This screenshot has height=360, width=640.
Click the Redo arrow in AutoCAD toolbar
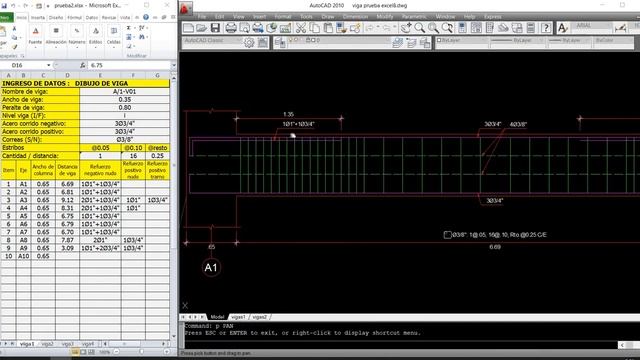387,28
